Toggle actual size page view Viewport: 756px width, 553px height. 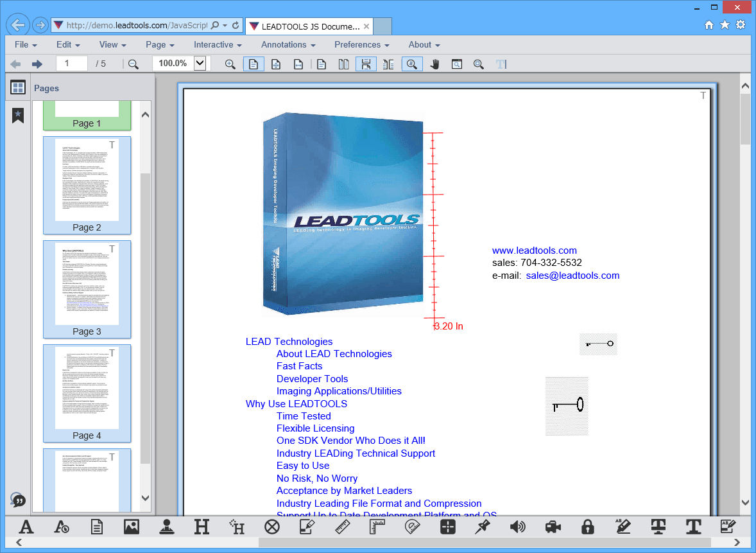point(253,64)
